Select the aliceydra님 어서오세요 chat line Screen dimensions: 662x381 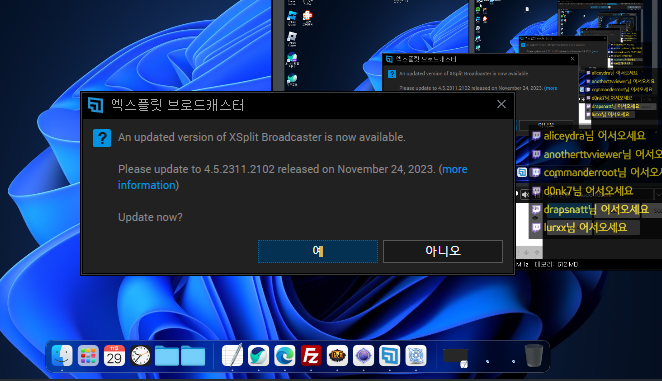[x=594, y=136]
